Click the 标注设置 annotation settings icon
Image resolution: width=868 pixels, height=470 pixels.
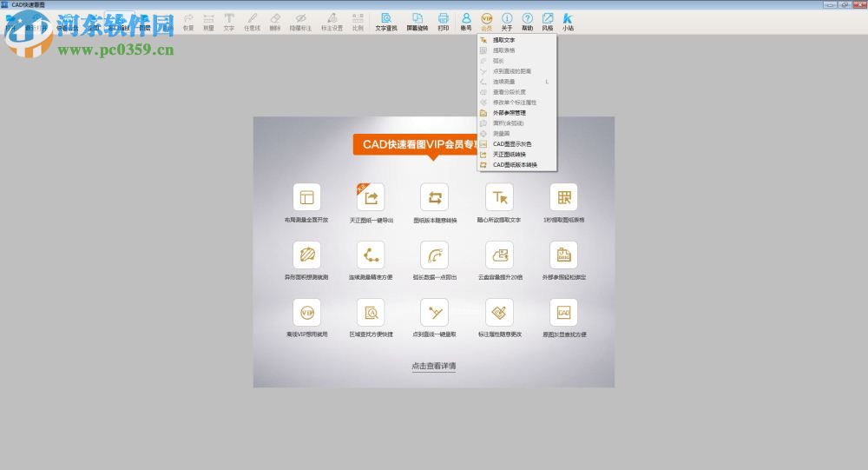(x=332, y=22)
